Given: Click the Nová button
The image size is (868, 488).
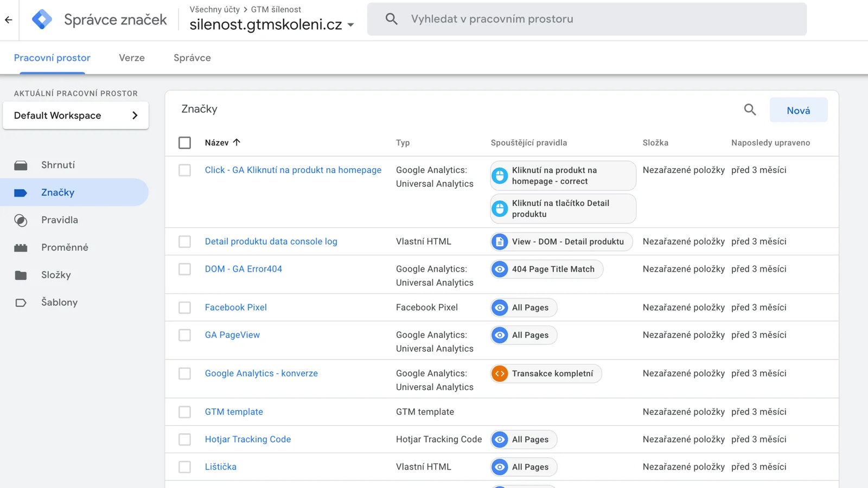Looking at the screenshot, I should [x=798, y=110].
